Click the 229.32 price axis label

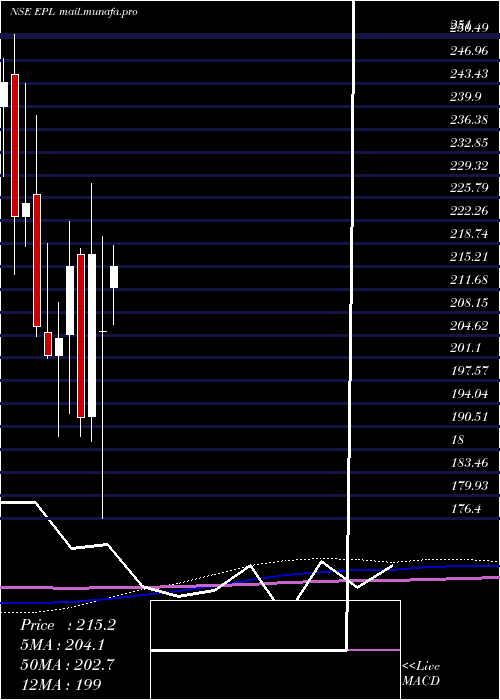pyautogui.click(x=469, y=166)
